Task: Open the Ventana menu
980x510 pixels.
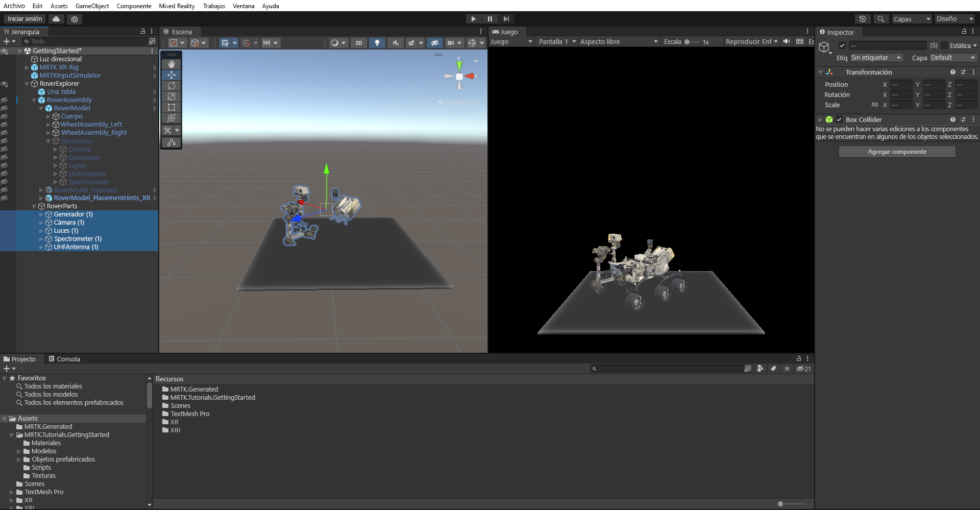Action: tap(243, 6)
